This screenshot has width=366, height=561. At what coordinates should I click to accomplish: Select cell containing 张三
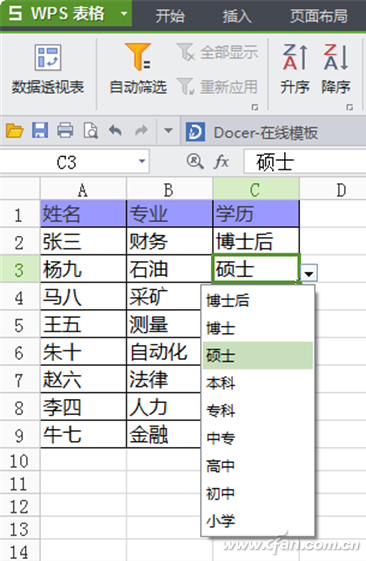83,241
